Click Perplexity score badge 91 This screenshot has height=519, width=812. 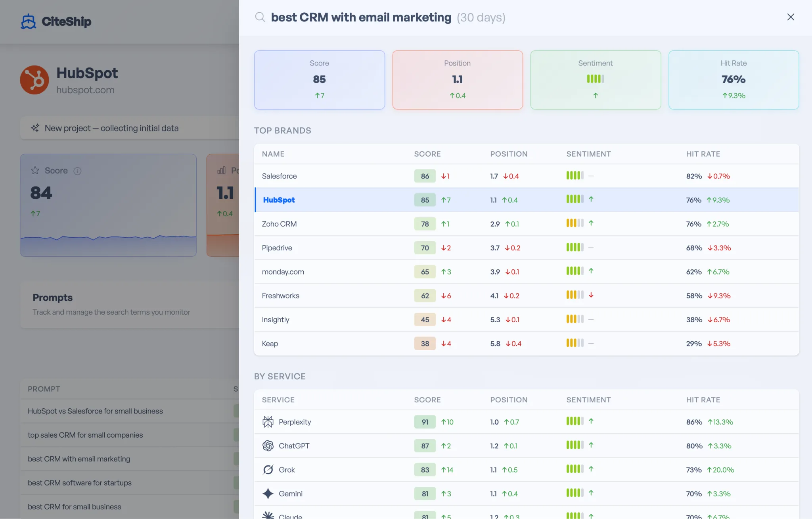click(425, 422)
